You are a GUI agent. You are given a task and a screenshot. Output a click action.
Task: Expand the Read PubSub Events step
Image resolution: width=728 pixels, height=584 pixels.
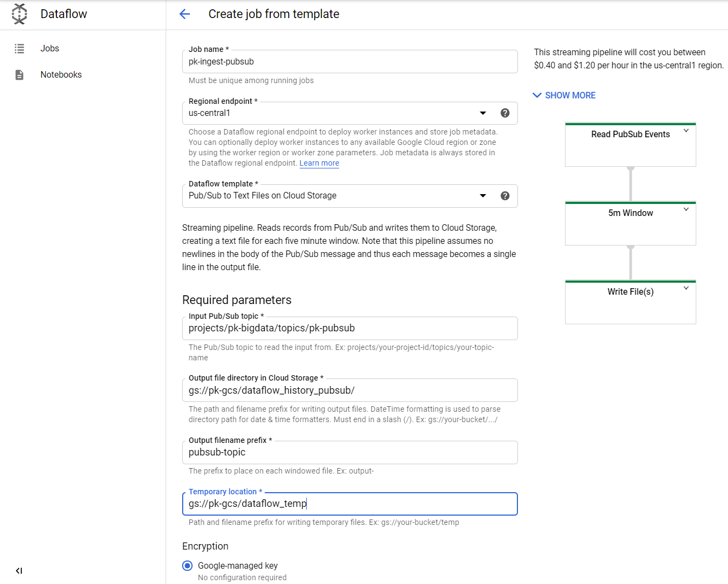tap(686, 131)
